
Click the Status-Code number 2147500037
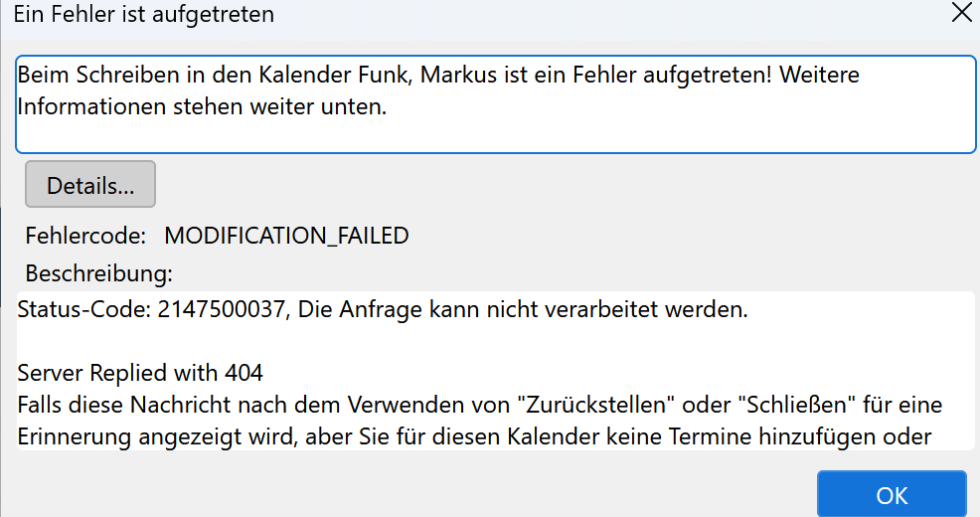click(x=222, y=309)
